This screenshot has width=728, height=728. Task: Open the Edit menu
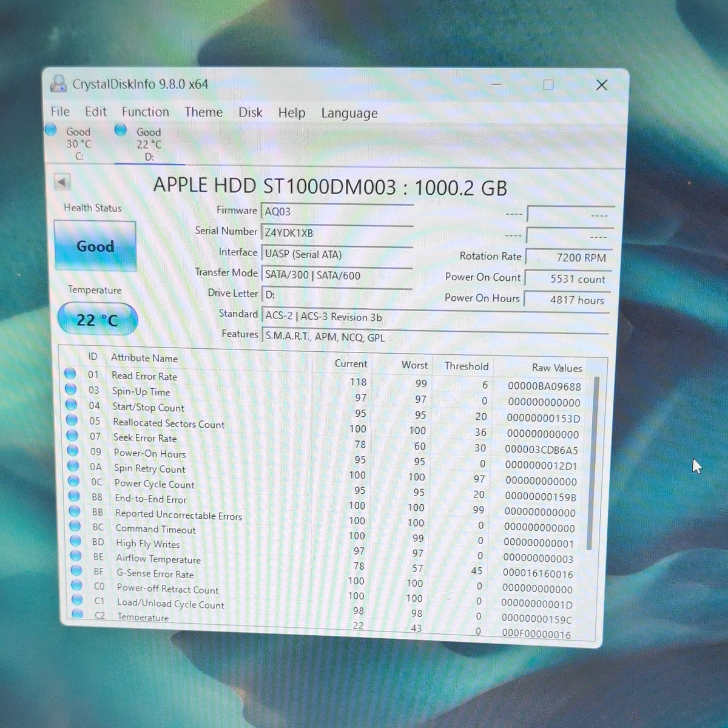pyautogui.click(x=96, y=112)
